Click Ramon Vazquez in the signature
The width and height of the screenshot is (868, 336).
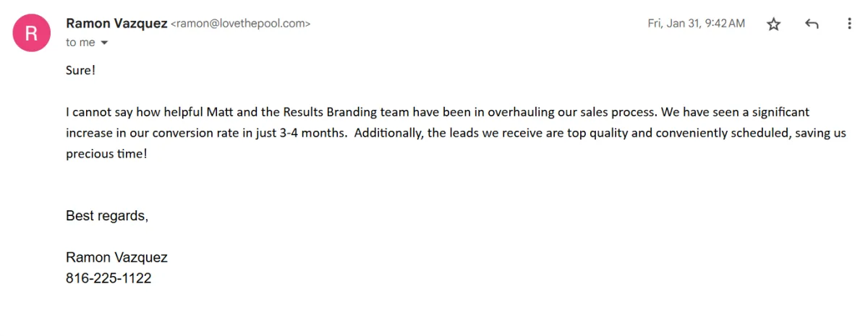coord(116,257)
